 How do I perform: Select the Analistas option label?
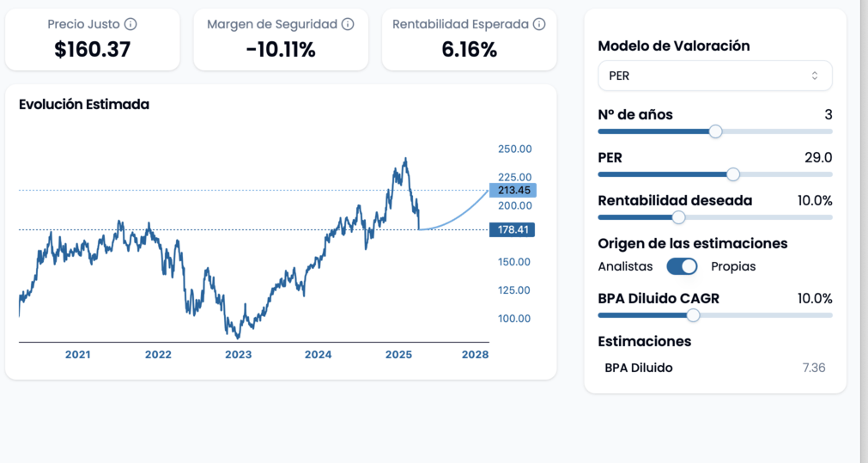(x=625, y=266)
